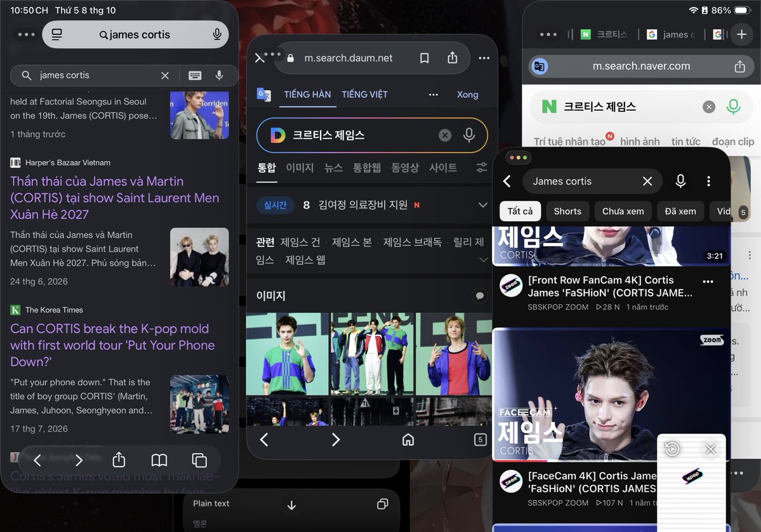The height and width of the screenshot is (532, 761).
Task: Select the Tất cả filter chip
Action: point(520,211)
